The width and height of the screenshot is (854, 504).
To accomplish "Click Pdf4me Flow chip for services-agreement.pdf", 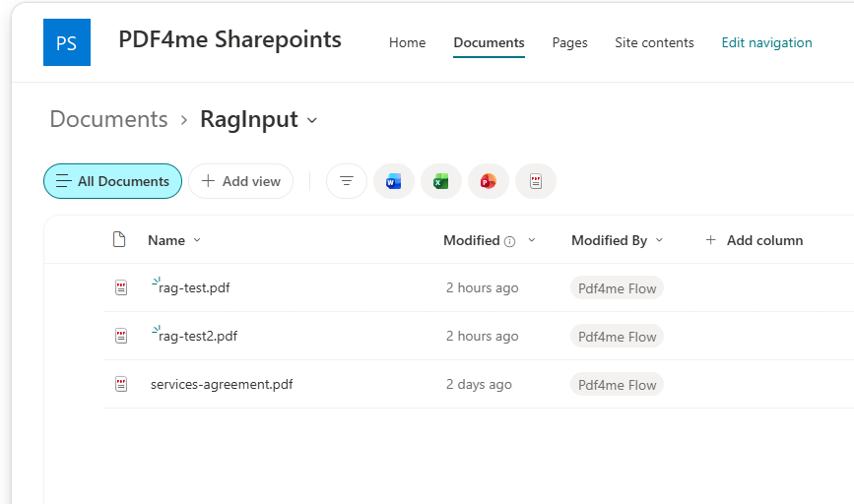I will pos(617,384).
